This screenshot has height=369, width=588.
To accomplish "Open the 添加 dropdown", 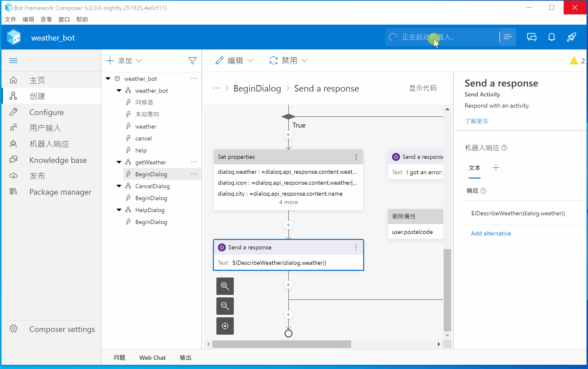I will pyautogui.click(x=124, y=61).
